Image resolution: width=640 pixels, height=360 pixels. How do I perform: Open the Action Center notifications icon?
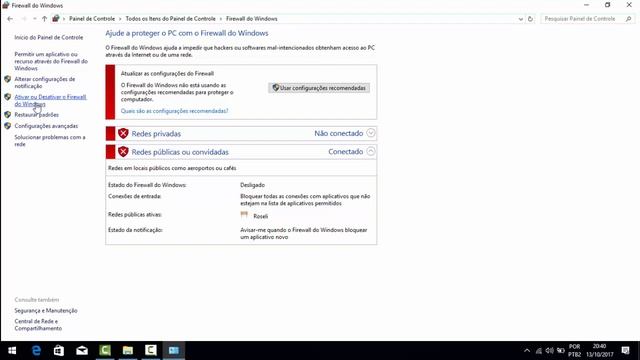tap(625, 351)
